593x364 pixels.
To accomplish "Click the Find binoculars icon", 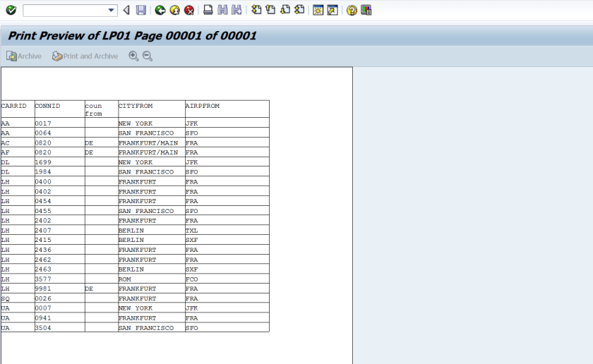I will click(x=222, y=10).
